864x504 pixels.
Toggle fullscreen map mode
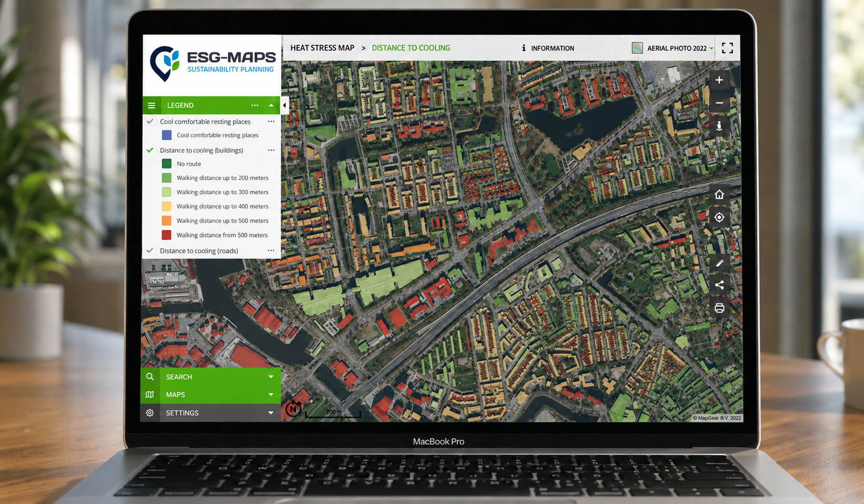(727, 48)
